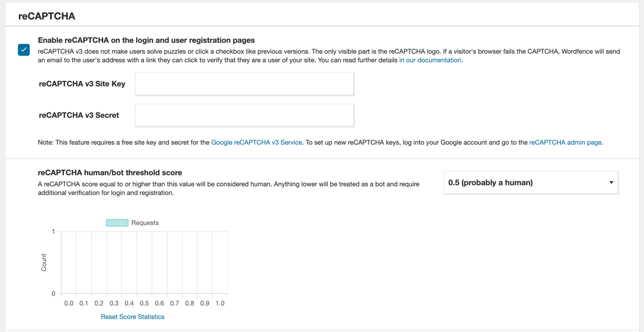Image resolution: width=644 pixels, height=332 pixels.
Task: Click the 1.0 label on the chart axis
Action: (x=220, y=303)
